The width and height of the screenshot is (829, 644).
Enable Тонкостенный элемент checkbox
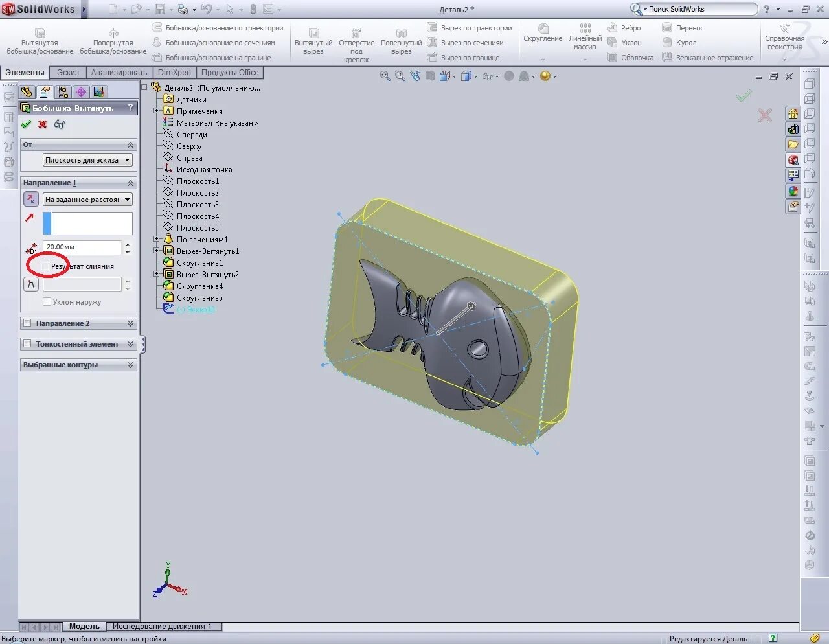pyautogui.click(x=27, y=344)
